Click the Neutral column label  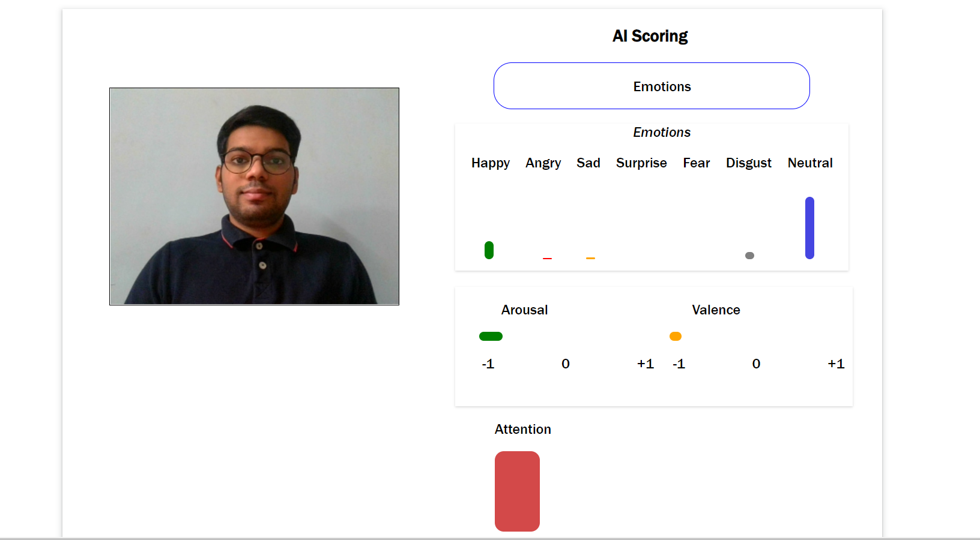click(x=809, y=163)
